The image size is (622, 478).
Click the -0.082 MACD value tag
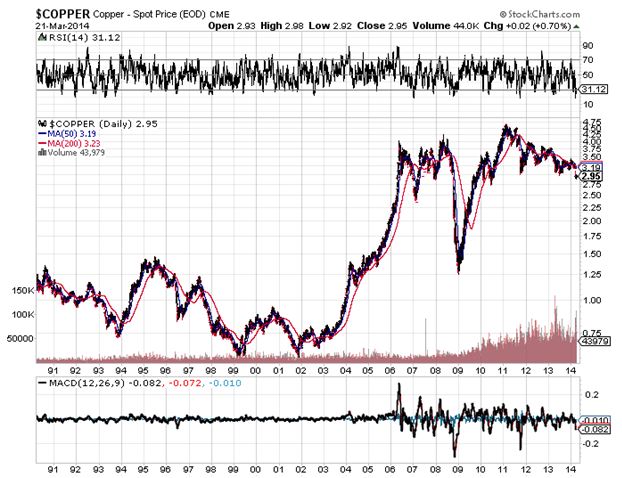point(594,429)
